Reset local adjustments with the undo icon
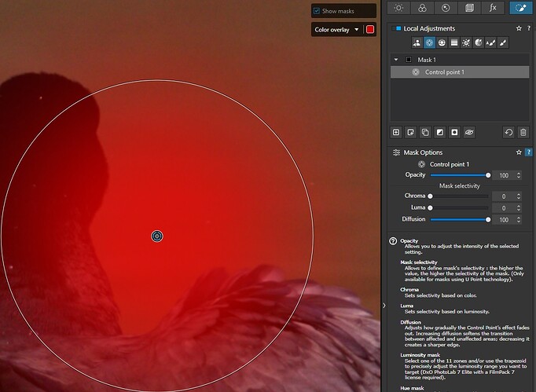Viewport: 536px width, 392px height. tap(508, 132)
